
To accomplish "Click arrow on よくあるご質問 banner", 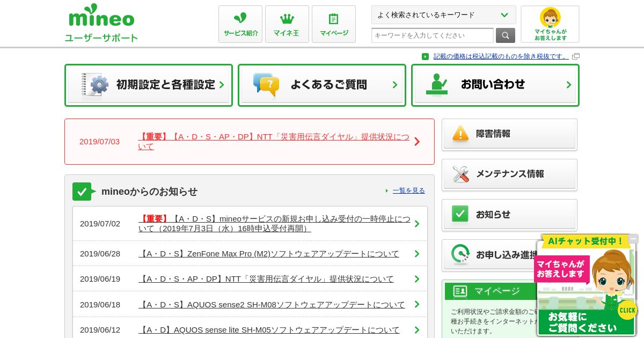I will [x=395, y=85].
